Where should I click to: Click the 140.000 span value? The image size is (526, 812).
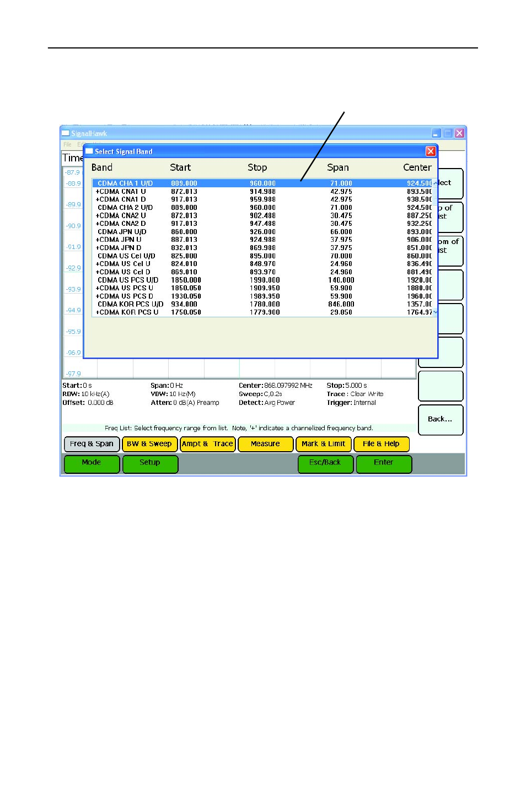341,280
